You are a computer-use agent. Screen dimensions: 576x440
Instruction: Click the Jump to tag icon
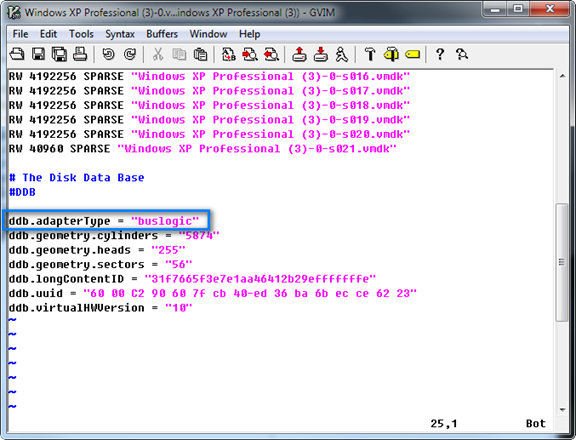click(413, 54)
